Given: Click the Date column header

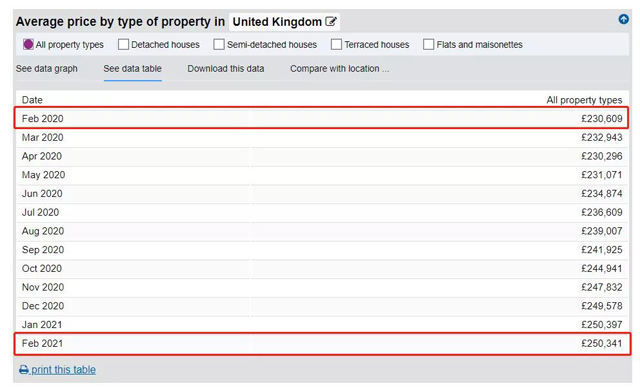Looking at the screenshot, I should coord(32,100).
